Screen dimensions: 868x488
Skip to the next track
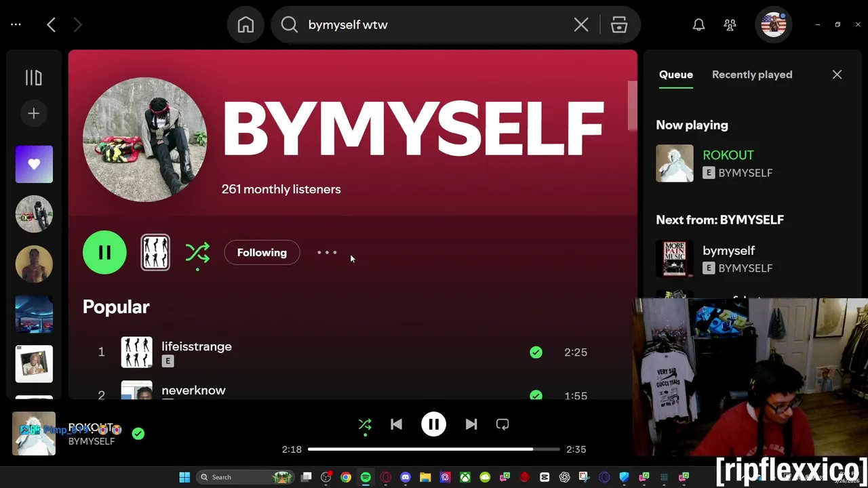tap(471, 424)
